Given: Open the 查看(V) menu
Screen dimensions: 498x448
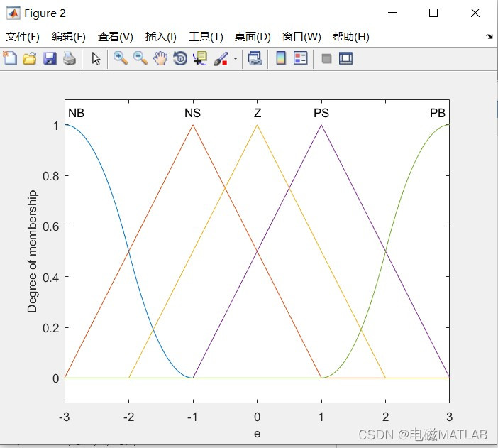Looking at the screenshot, I should click(116, 37).
